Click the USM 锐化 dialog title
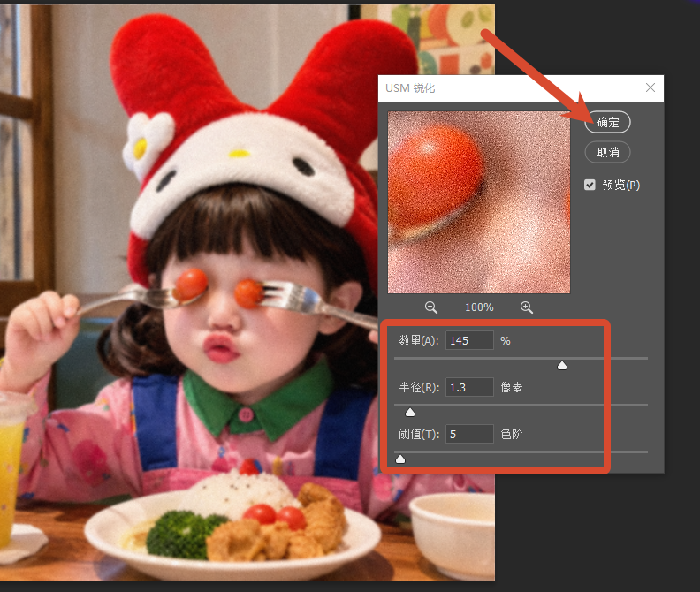Image resolution: width=700 pixels, height=592 pixels. (x=410, y=88)
